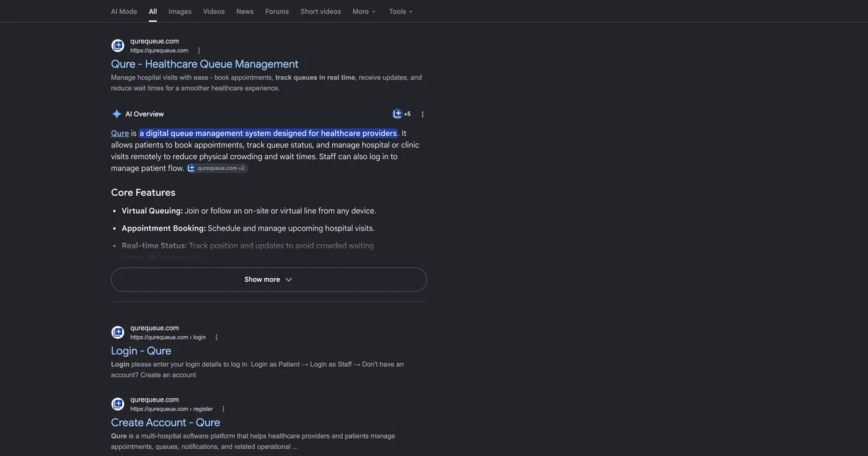Click the favicon beside the Create Account result
Viewport: 868px width, 456px height.
[118, 405]
